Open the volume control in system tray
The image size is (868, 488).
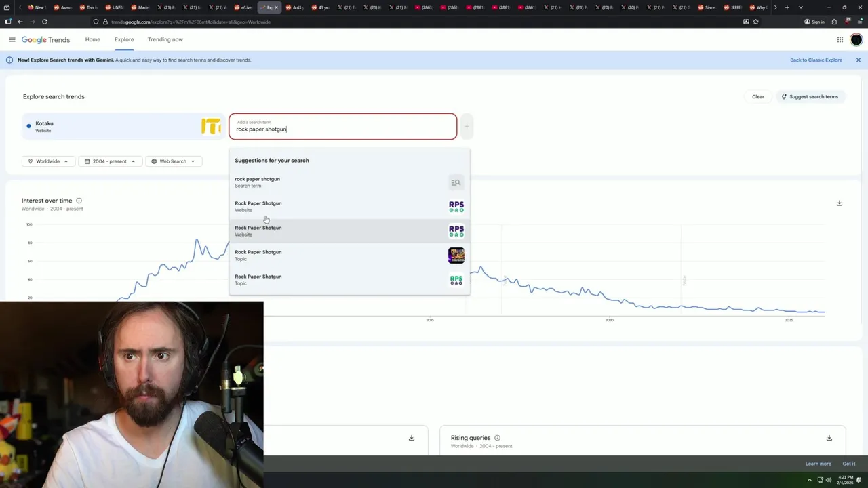pos(828,480)
